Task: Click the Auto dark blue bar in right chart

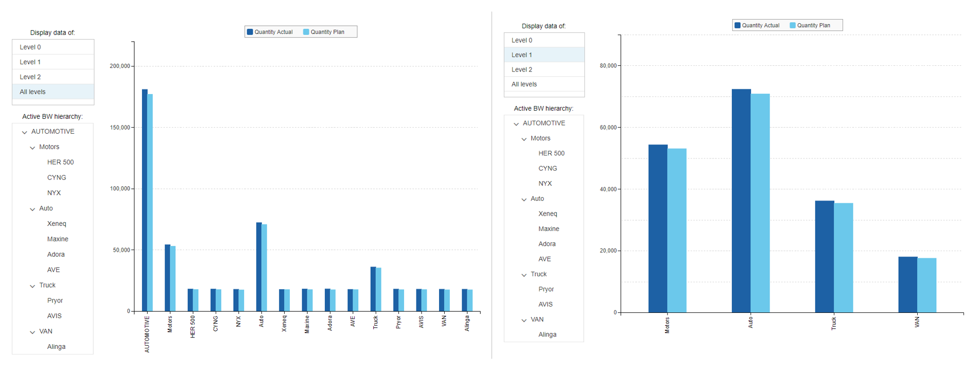Action: [x=741, y=201]
